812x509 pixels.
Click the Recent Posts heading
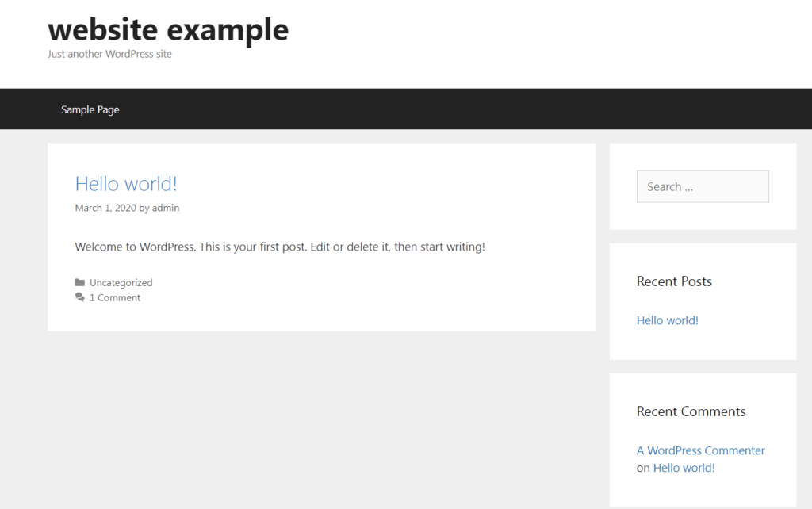pos(674,281)
